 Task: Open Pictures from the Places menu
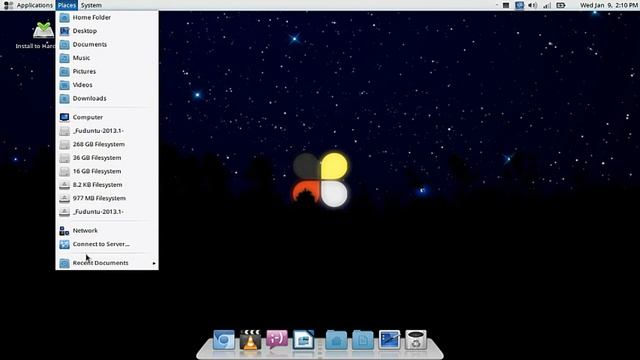click(x=107, y=71)
